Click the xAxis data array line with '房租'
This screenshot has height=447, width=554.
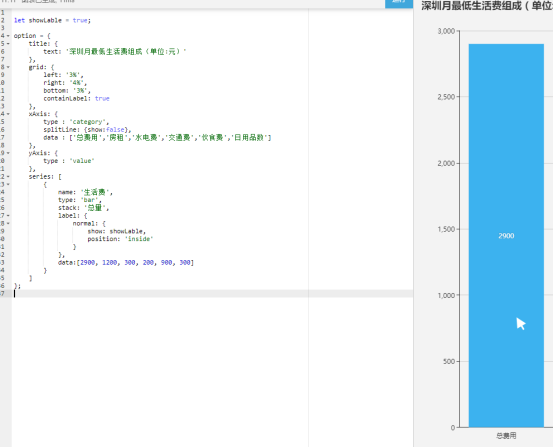[157, 137]
